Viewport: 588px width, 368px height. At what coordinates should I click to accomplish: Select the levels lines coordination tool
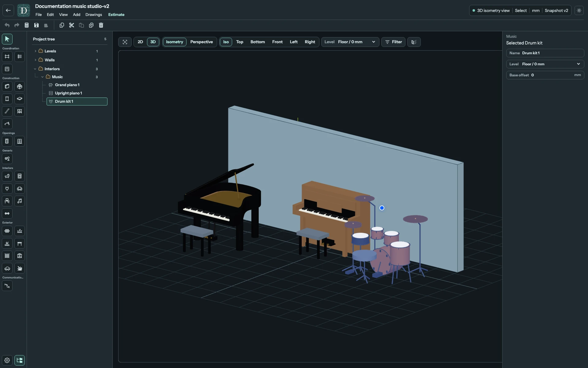click(20, 56)
